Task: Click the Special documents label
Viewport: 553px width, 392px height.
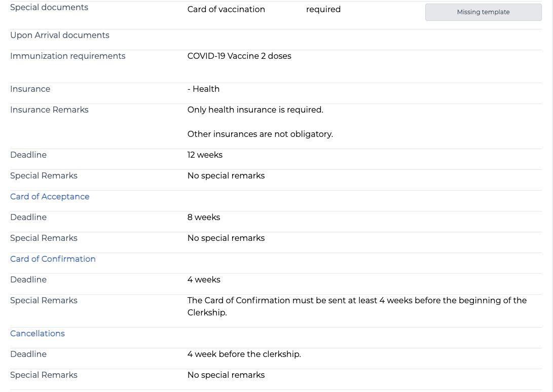Action: [49, 8]
